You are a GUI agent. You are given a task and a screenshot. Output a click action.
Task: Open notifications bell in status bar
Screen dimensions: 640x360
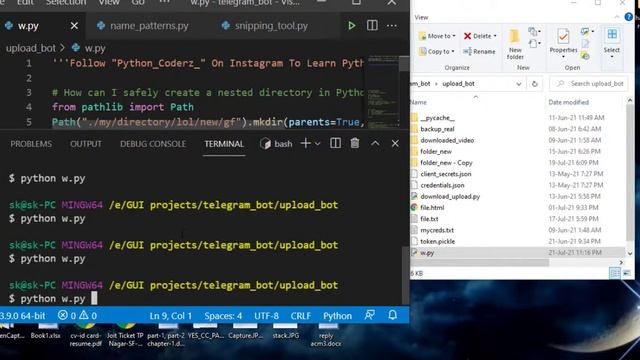[x=392, y=315]
